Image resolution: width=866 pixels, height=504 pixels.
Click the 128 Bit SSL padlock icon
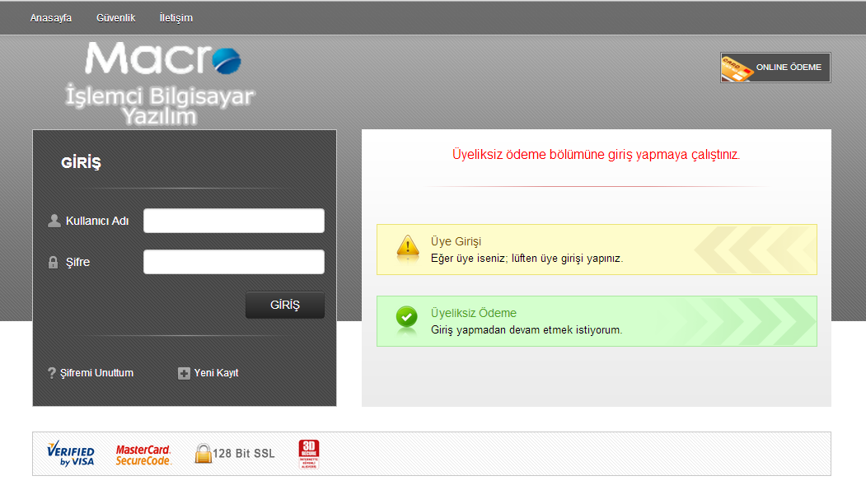point(203,454)
